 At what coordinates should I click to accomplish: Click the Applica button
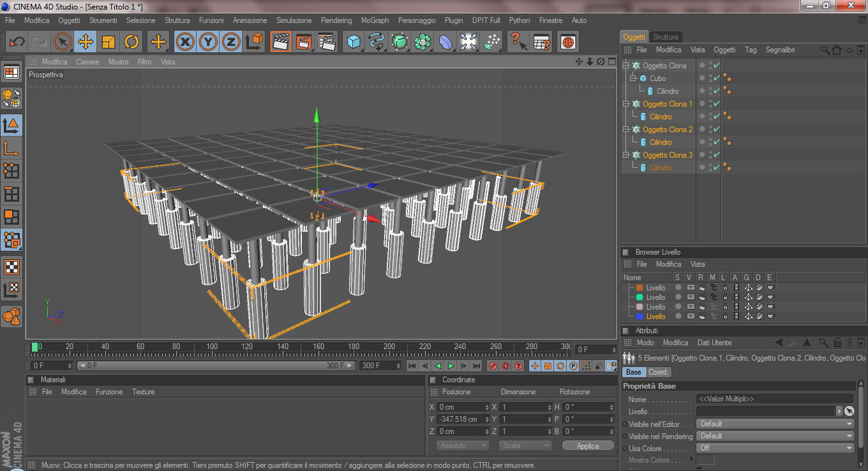(x=587, y=445)
